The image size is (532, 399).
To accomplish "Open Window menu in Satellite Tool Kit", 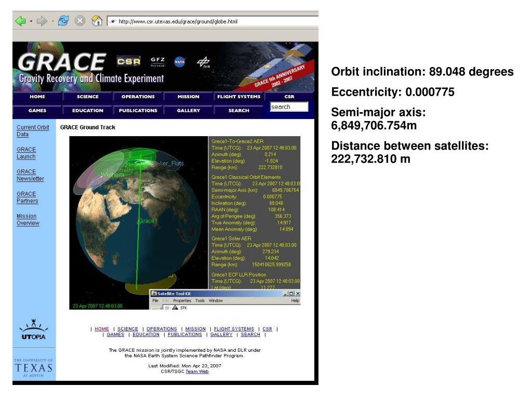I will point(216,301).
